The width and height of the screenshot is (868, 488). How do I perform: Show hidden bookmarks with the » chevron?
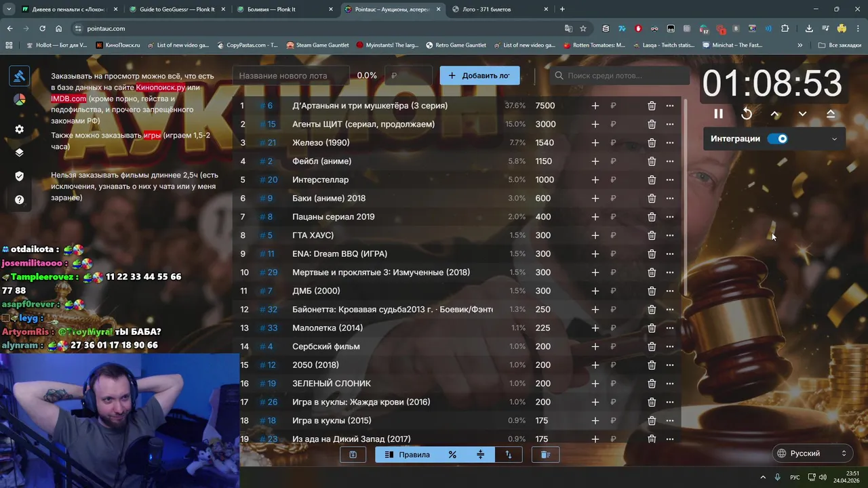800,45
